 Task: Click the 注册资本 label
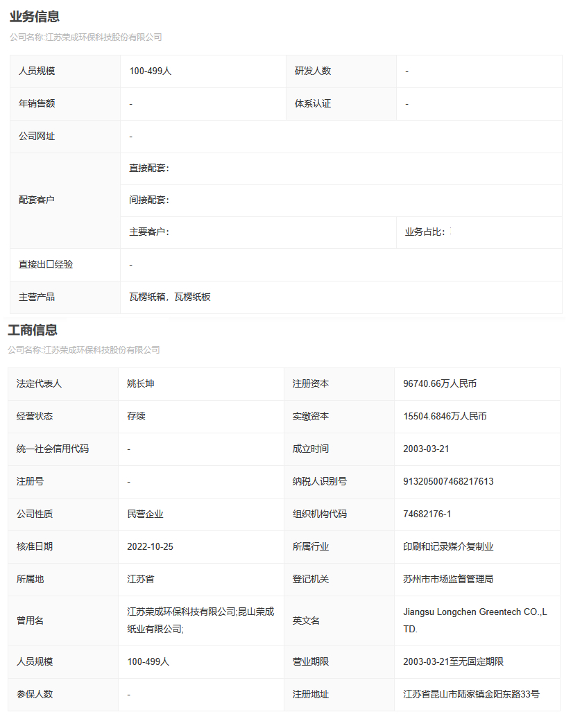(x=311, y=383)
